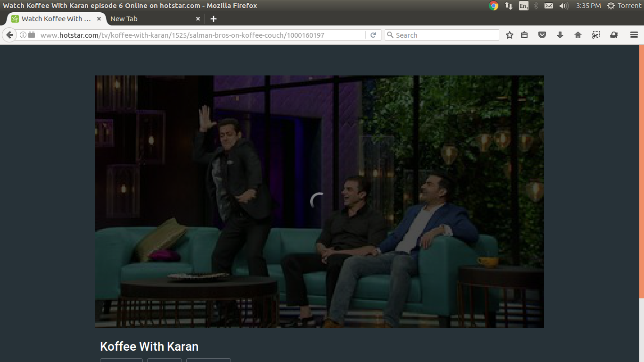Open the En keyboard layout indicator

coord(523,6)
